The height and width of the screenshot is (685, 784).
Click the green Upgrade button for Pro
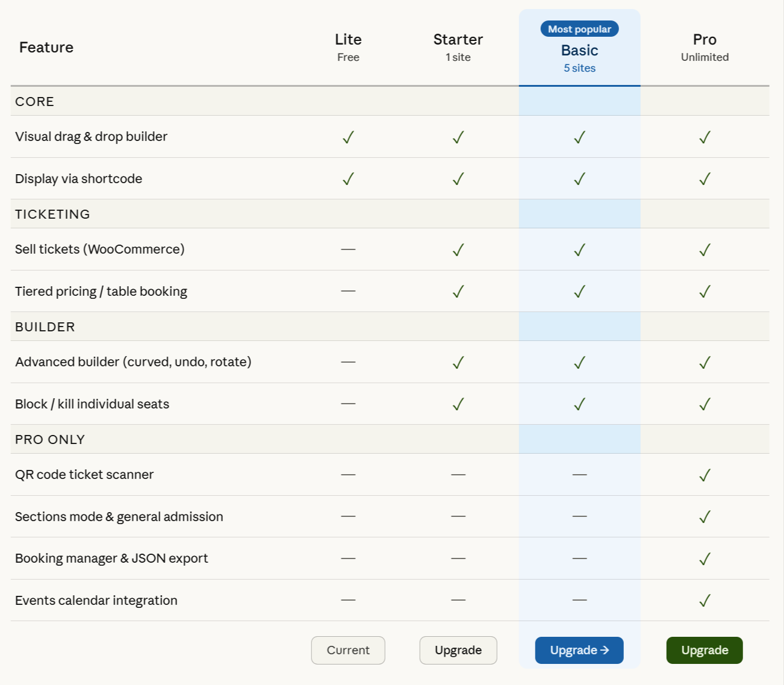[705, 650]
